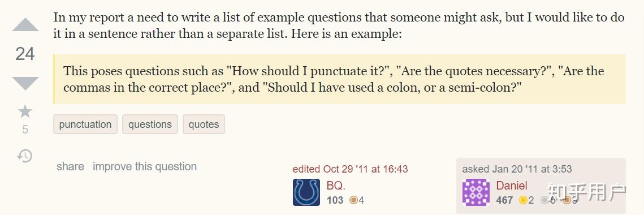The height and width of the screenshot is (215, 644).
Task: Click improve this question link
Action: pyautogui.click(x=145, y=166)
